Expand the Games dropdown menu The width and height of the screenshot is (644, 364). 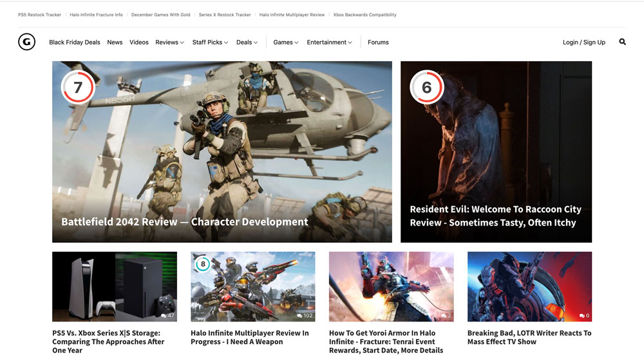286,43
